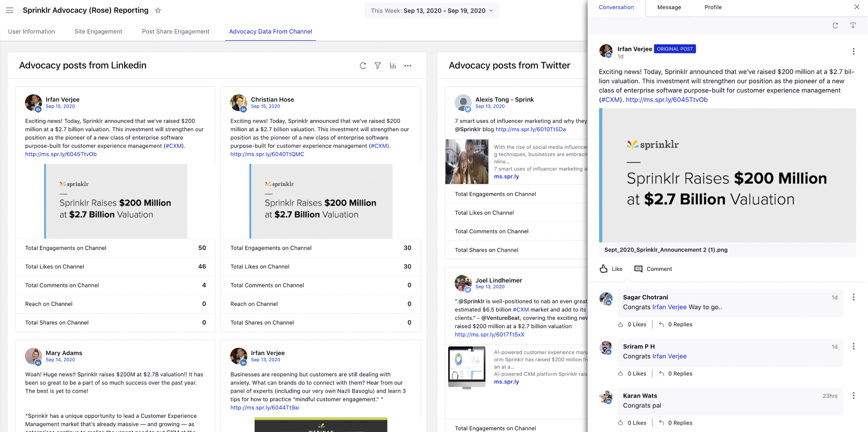Image resolution: width=868 pixels, height=432 pixels.
Task: Open Conversation tab in side panel
Action: coord(616,7)
